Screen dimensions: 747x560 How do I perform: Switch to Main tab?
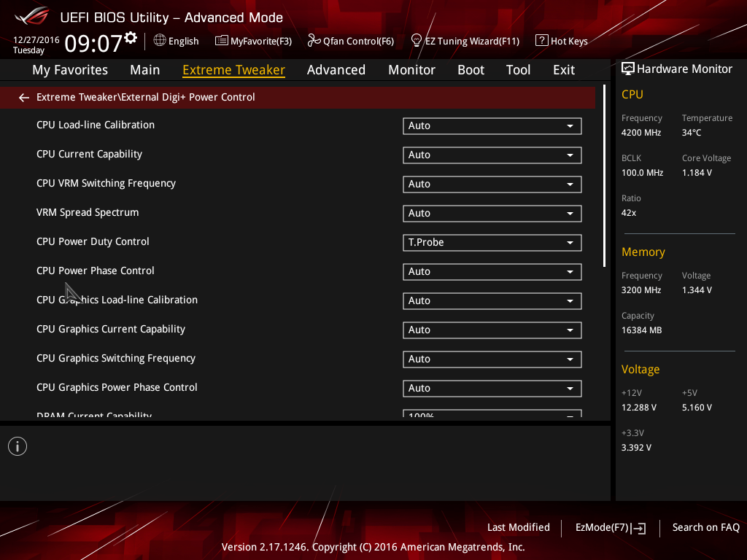point(145,70)
